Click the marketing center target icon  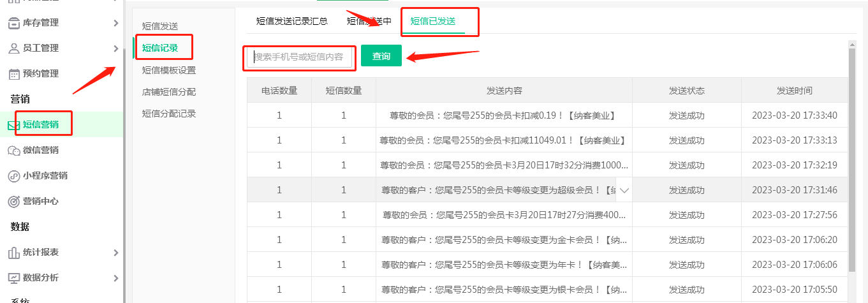click(13, 202)
